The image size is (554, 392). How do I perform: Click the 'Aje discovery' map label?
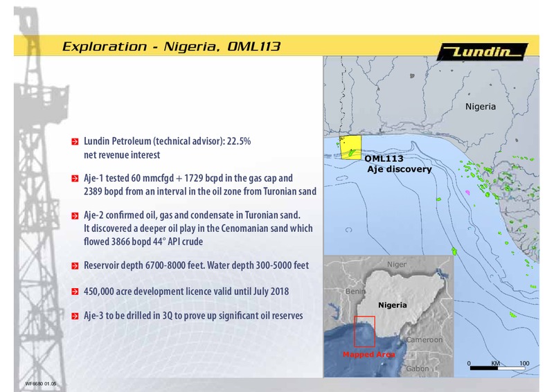[x=400, y=169]
